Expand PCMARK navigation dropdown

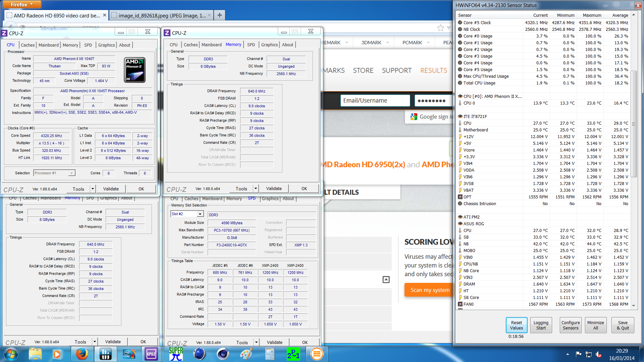click(428, 43)
